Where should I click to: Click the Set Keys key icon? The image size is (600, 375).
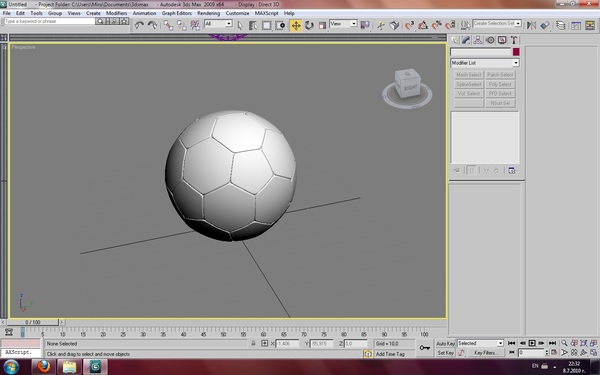pos(424,348)
